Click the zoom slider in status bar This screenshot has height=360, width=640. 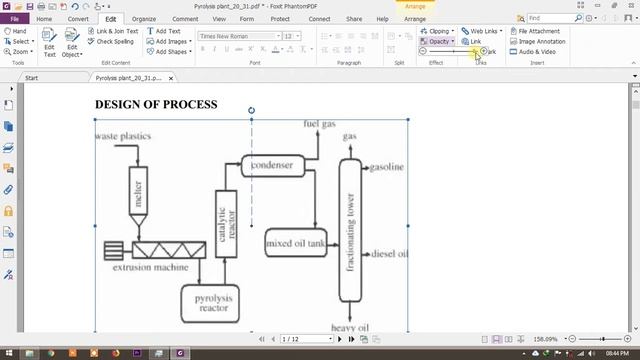[600, 339]
